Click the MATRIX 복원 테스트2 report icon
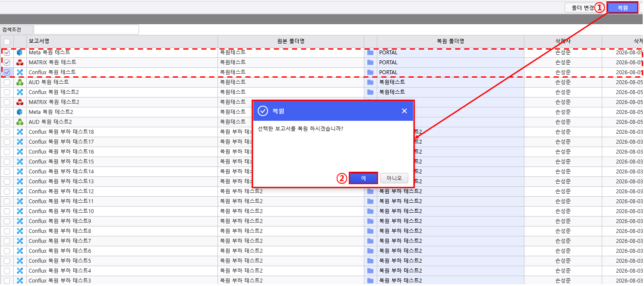The height and width of the screenshot is (286, 644). (19, 102)
